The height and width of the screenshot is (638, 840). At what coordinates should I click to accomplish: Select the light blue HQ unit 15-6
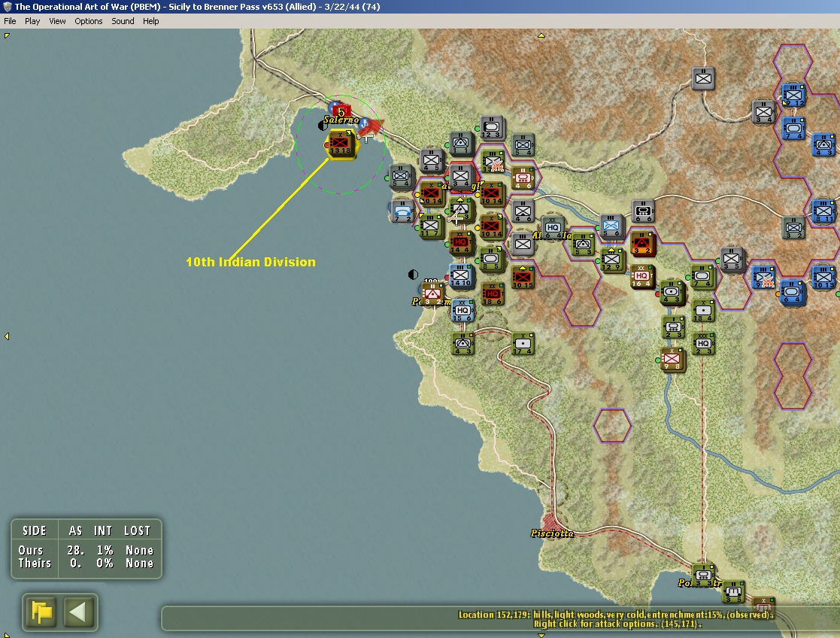[462, 311]
